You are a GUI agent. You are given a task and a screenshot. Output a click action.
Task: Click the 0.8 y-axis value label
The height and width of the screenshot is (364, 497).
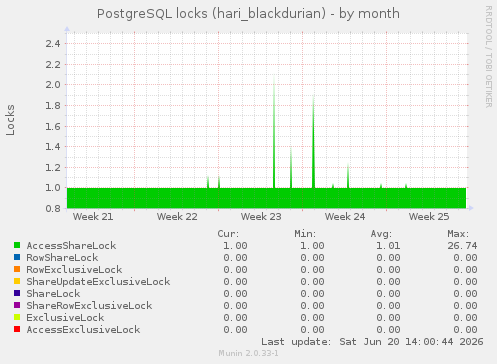pos(53,209)
